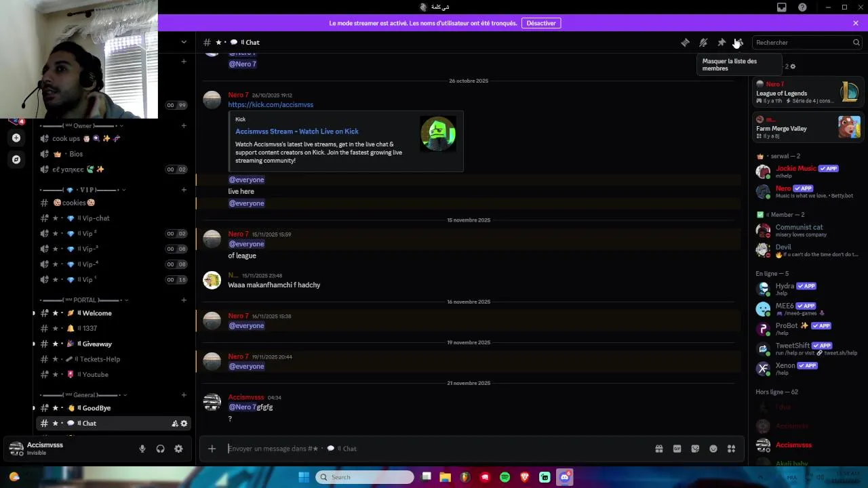This screenshot has height=488, width=868.
Task: Click the Désactiver button in the banner
Action: (541, 23)
